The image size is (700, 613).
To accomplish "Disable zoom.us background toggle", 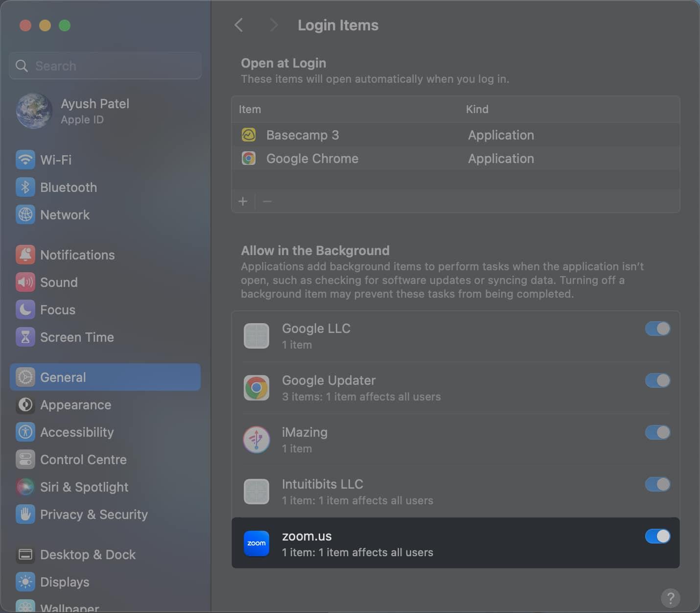I will (x=657, y=536).
